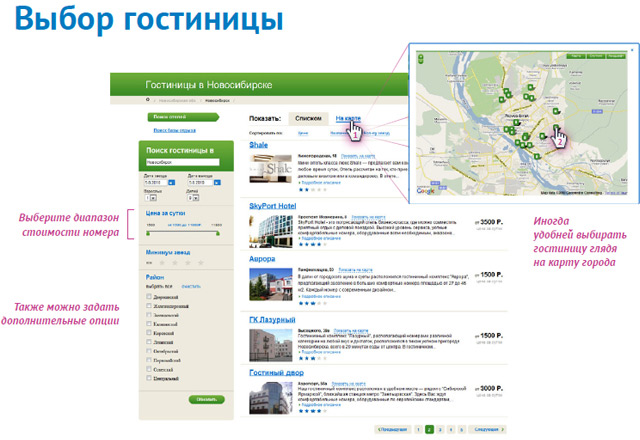Viewport: 640px width, 440px height.
Task: Select the Спутник satellite map button
Action: pos(596,56)
